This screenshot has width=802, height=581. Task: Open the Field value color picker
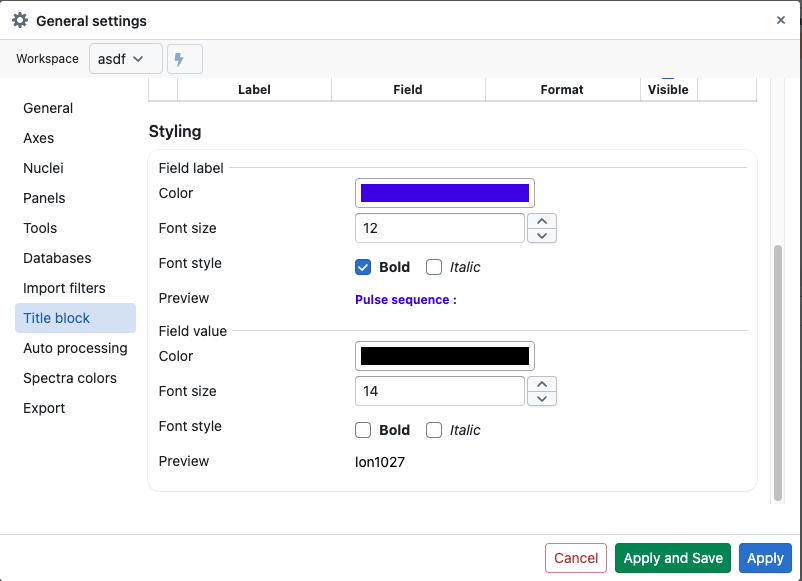tap(444, 356)
